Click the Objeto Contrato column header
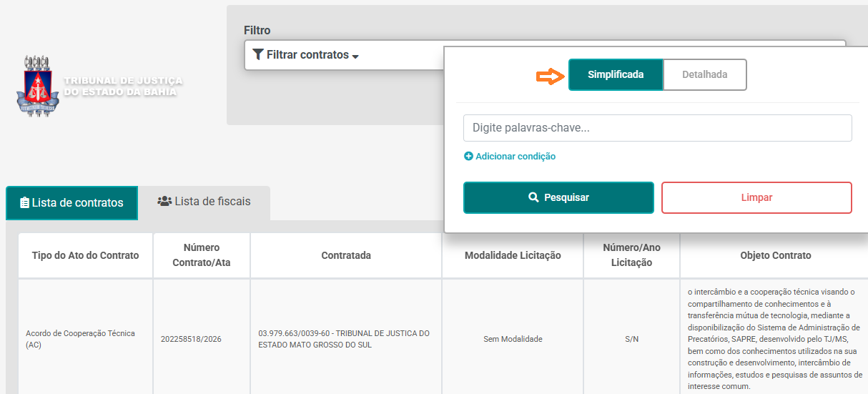868x394 pixels. 775,255
